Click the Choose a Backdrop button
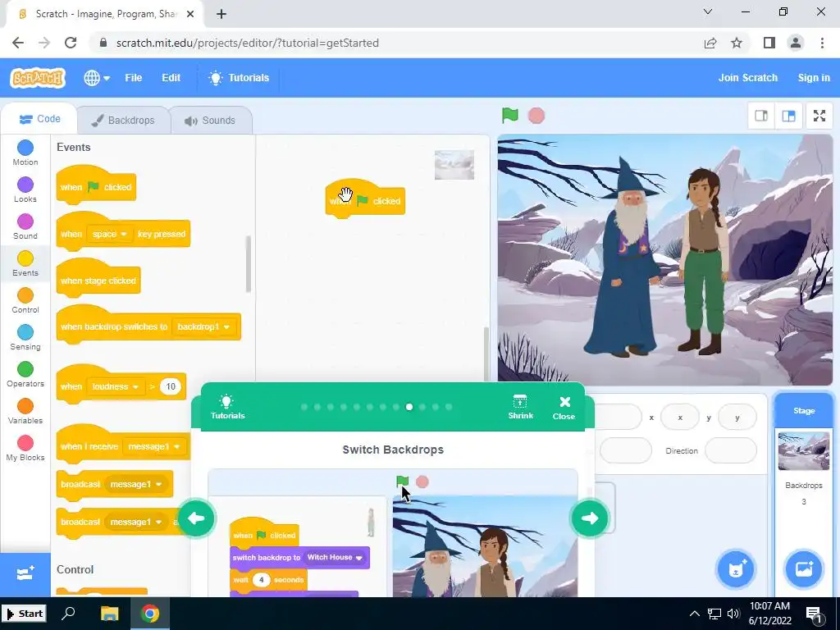Viewport: 840px width, 630px height. pos(804,569)
